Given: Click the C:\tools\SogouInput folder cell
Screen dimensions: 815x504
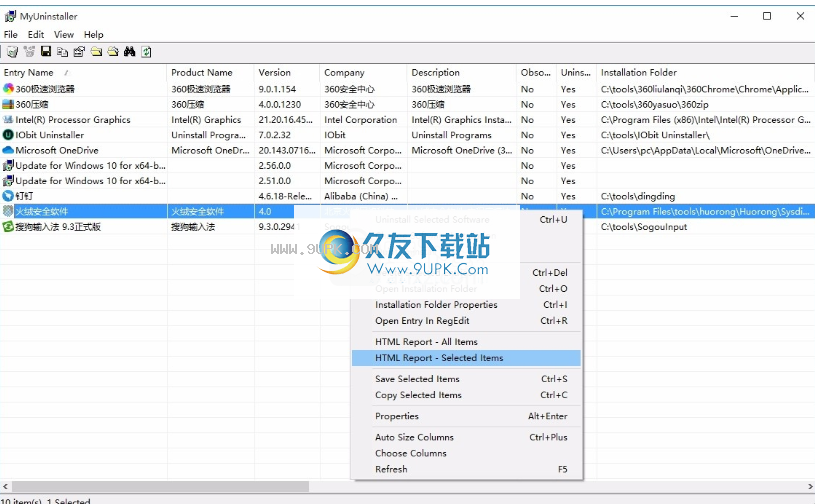Looking at the screenshot, I should click(644, 227).
